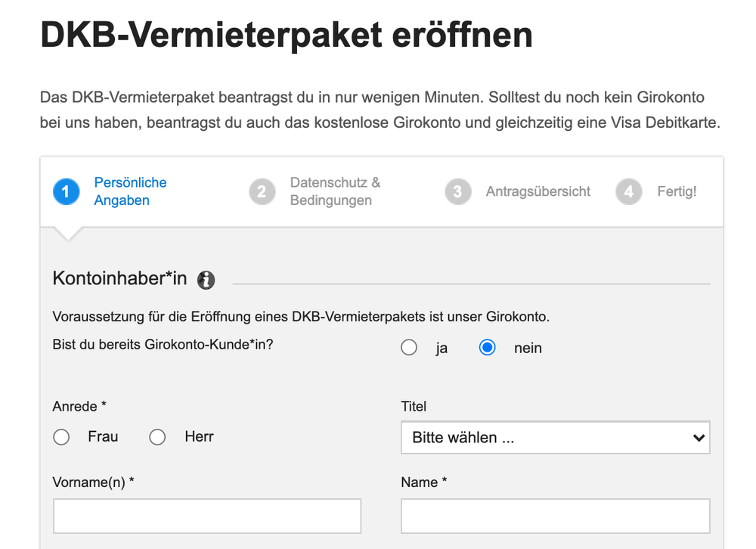Click the 'Vorname(n) *' label

click(x=94, y=482)
